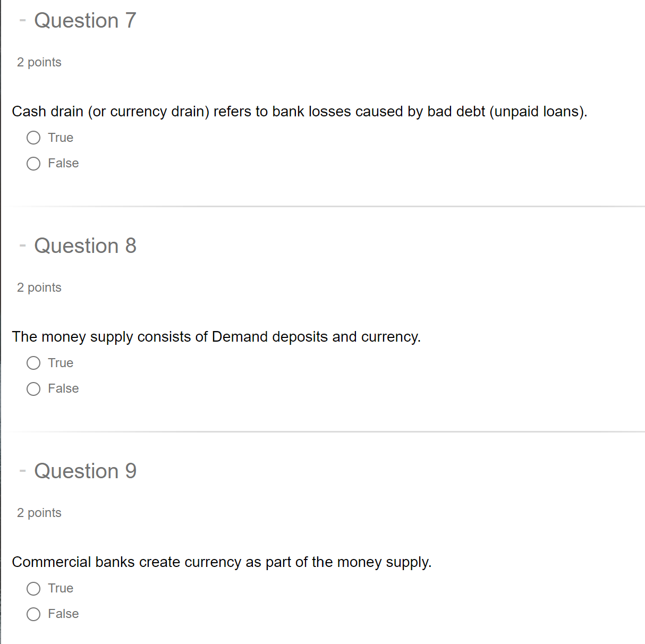Click the money supply statement text

click(216, 337)
